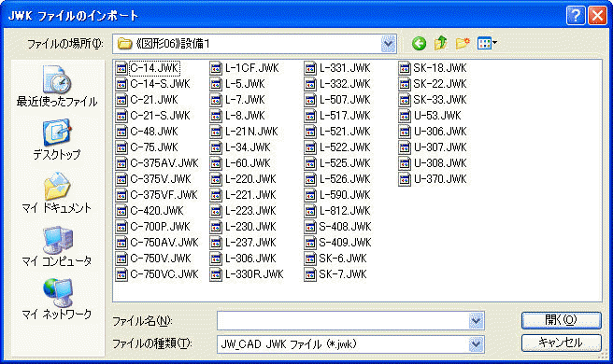Open the 最近使ったファイル location

coord(57,87)
